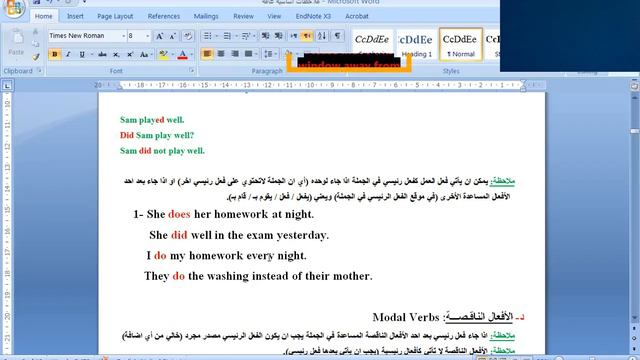The image size is (640, 360).
Task: Click the Shrink Font icon
Action: tap(173, 36)
